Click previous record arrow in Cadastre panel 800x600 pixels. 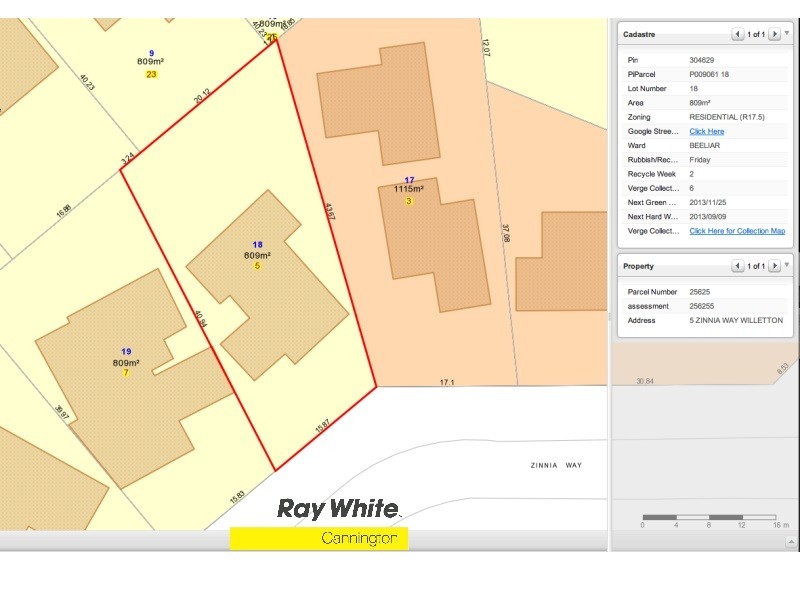click(x=738, y=34)
